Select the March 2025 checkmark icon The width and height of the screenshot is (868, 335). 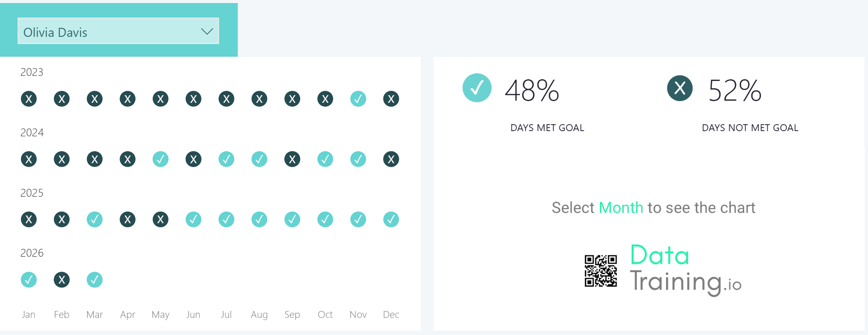click(95, 220)
